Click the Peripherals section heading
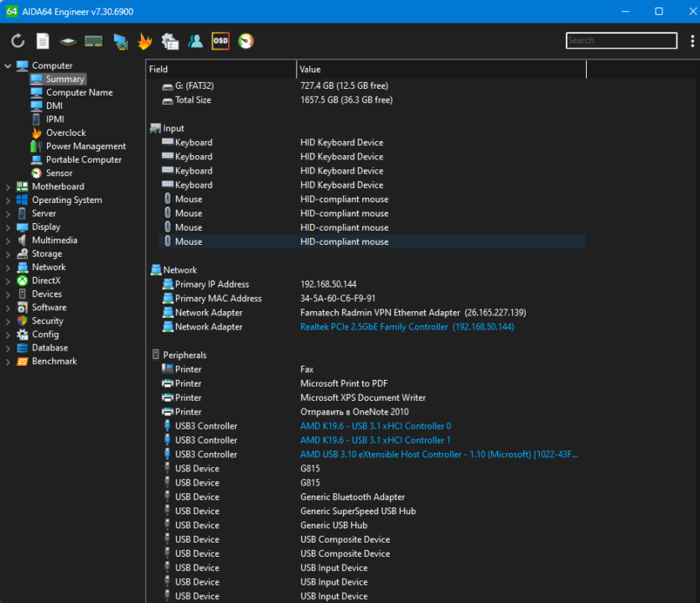 [184, 355]
